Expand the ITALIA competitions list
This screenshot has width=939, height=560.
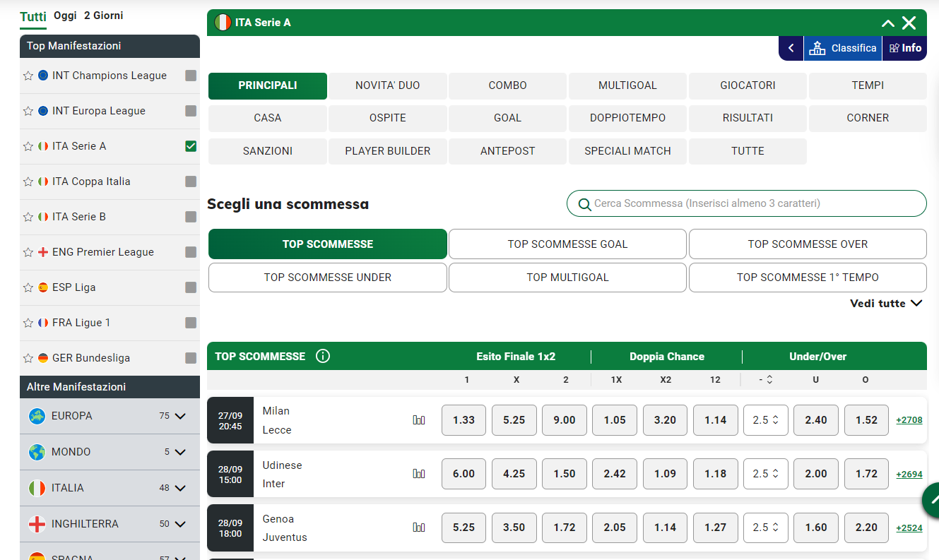pos(183,487)
